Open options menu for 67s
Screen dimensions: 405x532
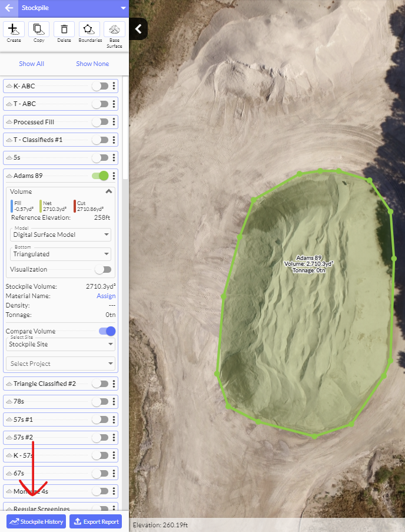(x=114, y=473)
